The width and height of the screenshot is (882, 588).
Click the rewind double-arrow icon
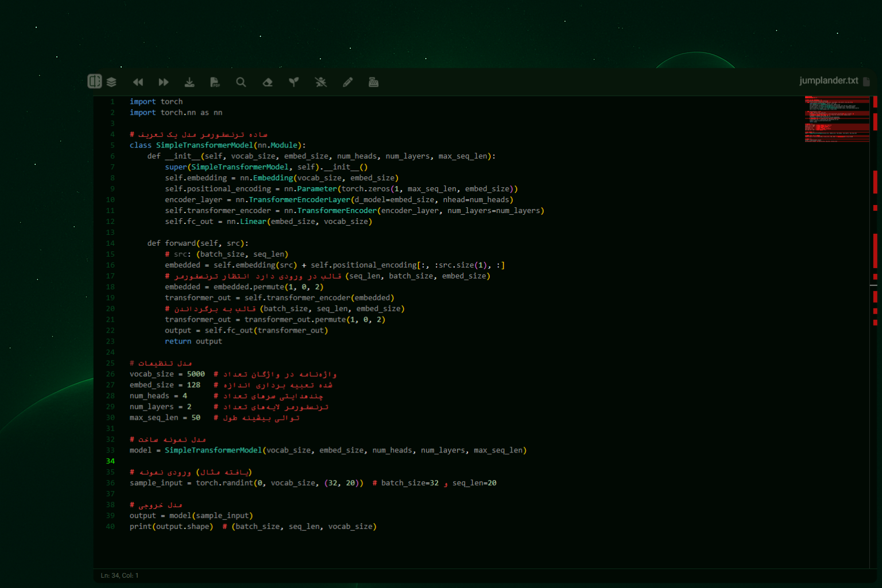(138, 82)
